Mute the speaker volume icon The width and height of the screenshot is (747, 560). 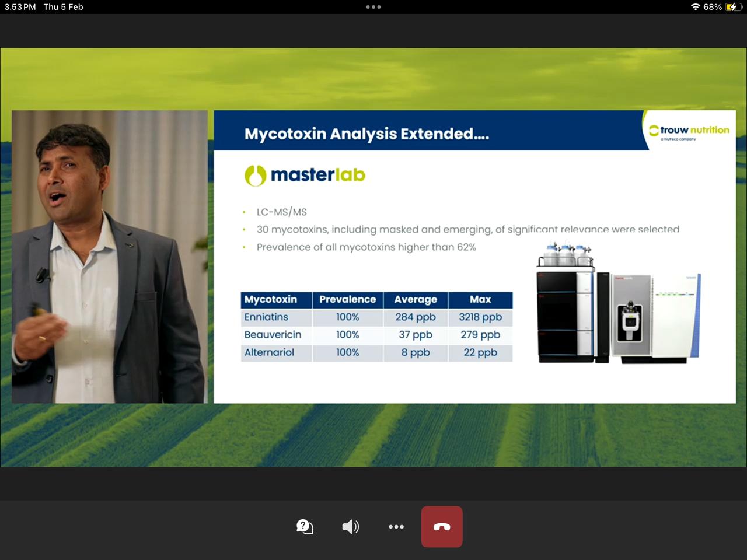(x=350, y=527)
